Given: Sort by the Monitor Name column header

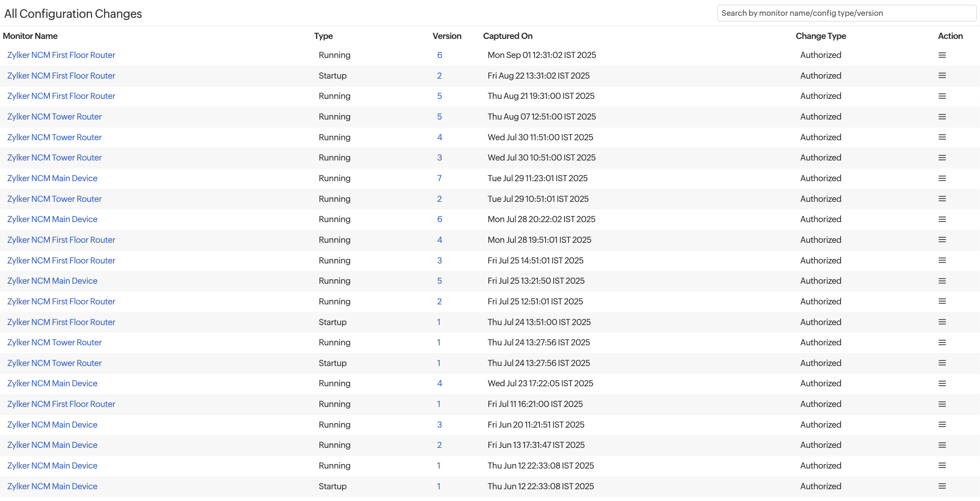Looking at the screenshot, I should click(x=30, y=36).
